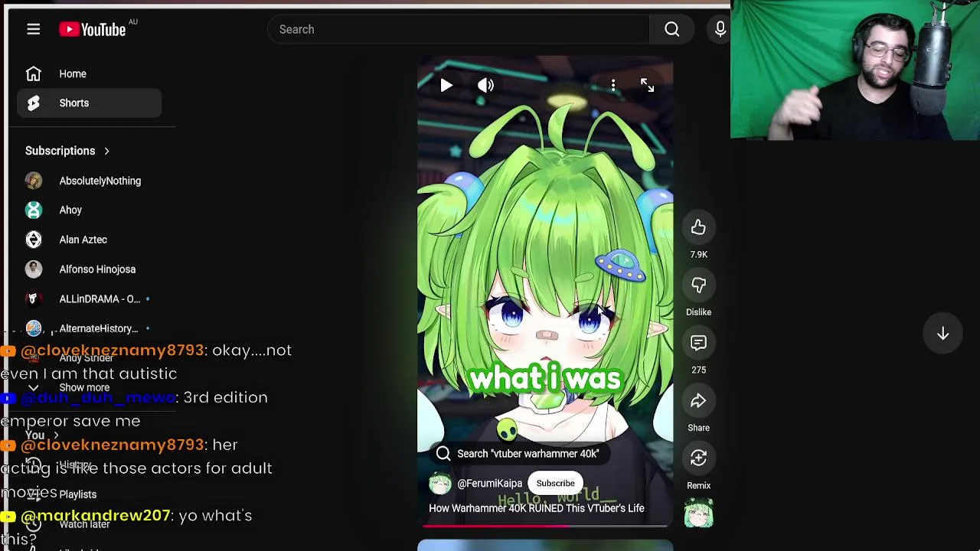Image resolution: width=980 pixels, height=551 pixels.
Task: Click AbsolutelyNothing channel avatar
Action: (33, 181)
